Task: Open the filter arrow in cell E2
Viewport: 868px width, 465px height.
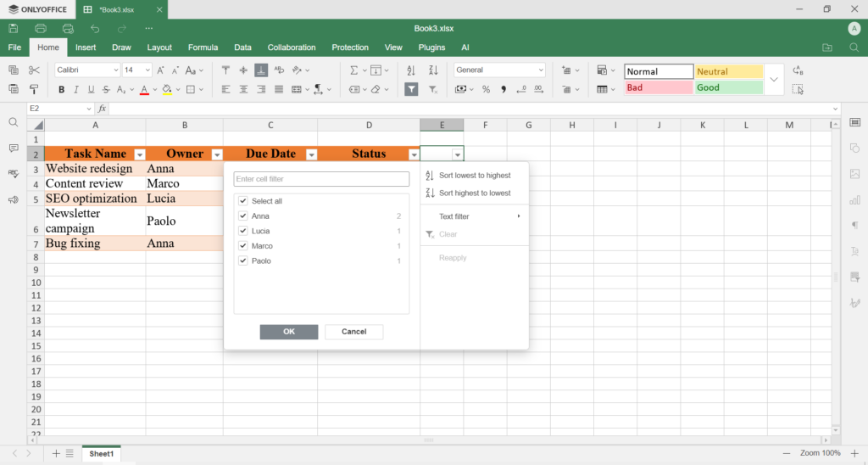Action: point(457,154)
